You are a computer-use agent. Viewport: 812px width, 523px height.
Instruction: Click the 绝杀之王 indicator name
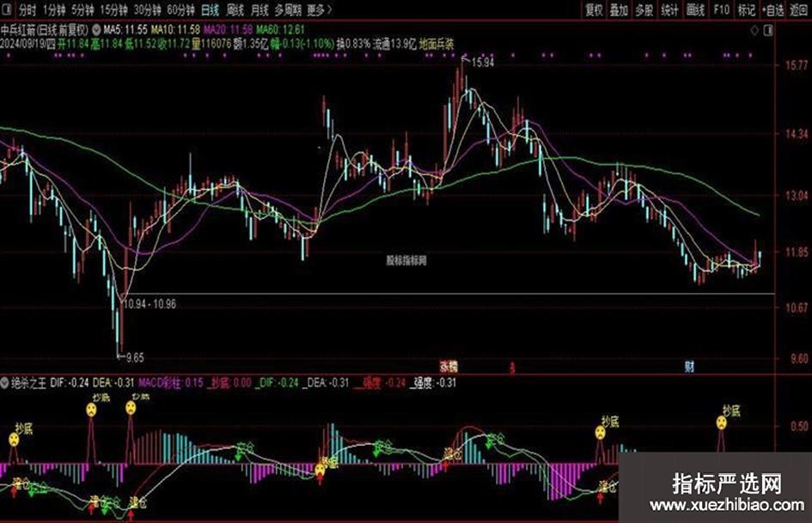[x=28, y=383]
